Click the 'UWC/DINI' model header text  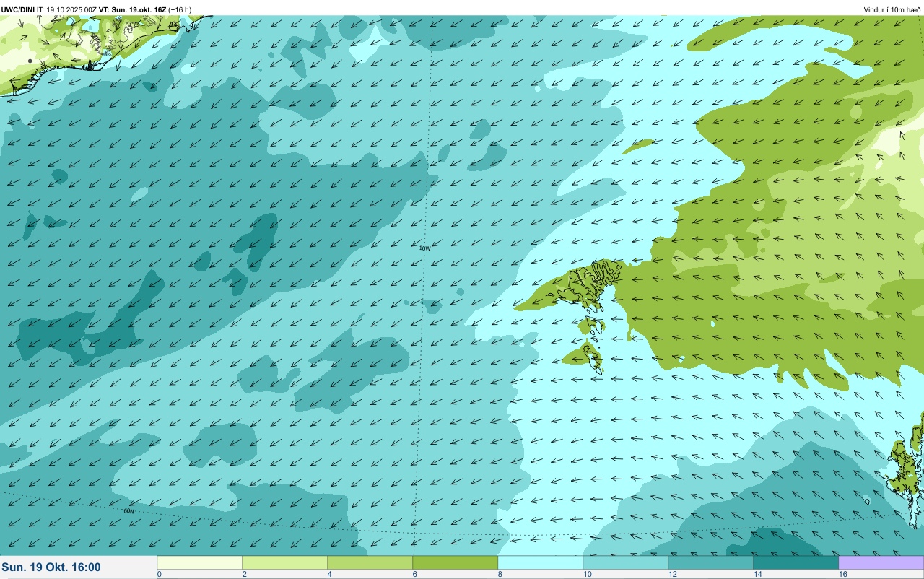[18, 9]
